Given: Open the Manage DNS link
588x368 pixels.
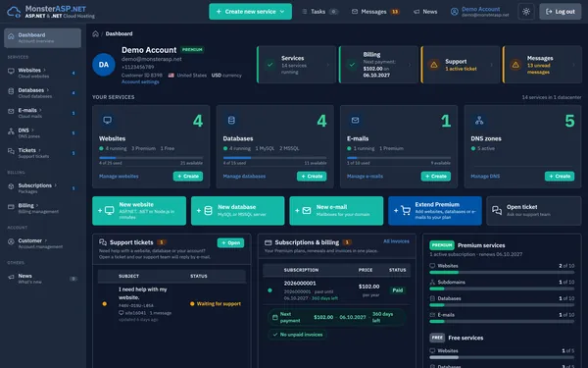Looking at the screenshot, I should pos(485,176).
